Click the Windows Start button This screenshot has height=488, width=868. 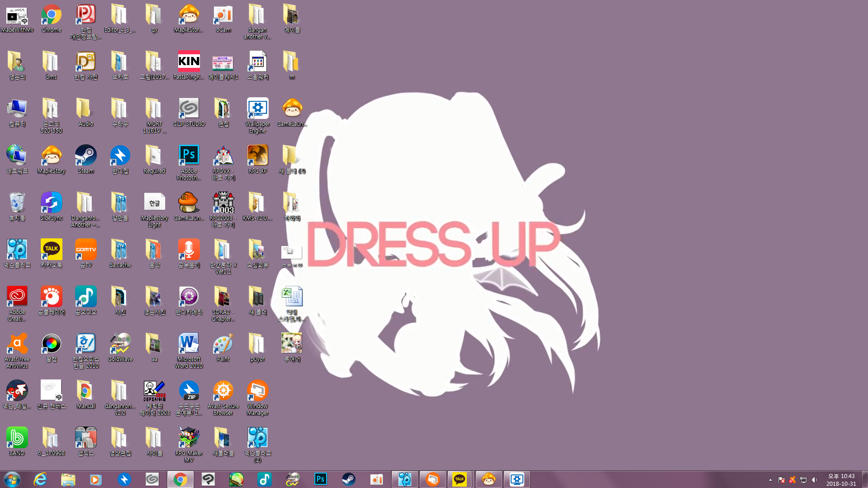coord(12,479)
